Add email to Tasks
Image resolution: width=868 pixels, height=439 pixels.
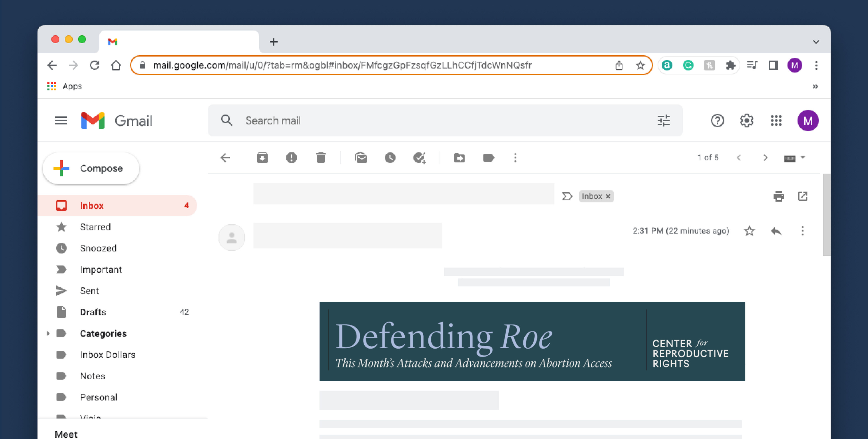click(x=420, y=158)
